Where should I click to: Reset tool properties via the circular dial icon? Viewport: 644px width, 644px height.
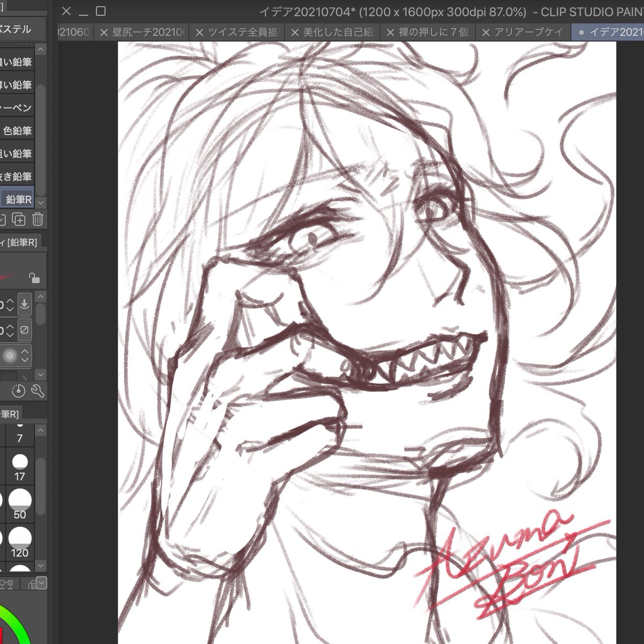[18, 391]
